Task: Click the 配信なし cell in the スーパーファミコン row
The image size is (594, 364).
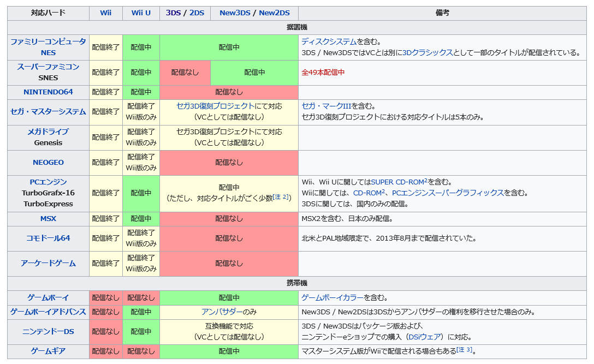Action: (185, 73)
